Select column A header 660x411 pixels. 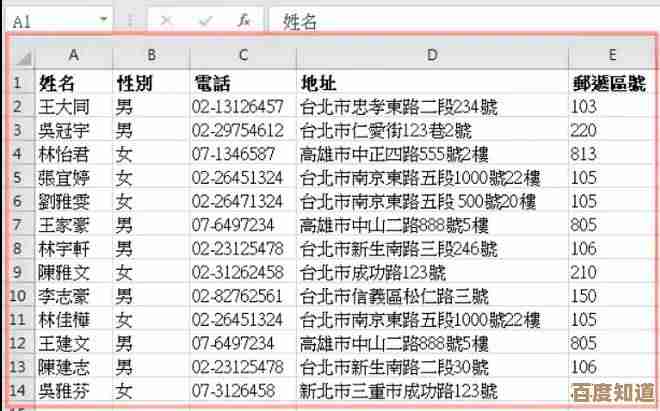pos(73,57)
